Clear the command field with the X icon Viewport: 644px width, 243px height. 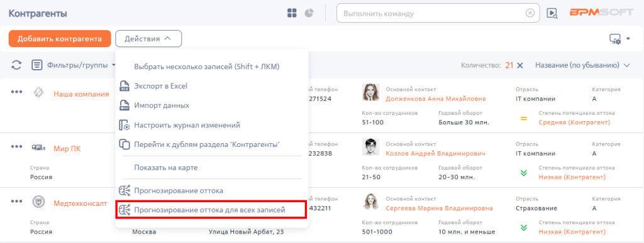[x=530, y=13]
